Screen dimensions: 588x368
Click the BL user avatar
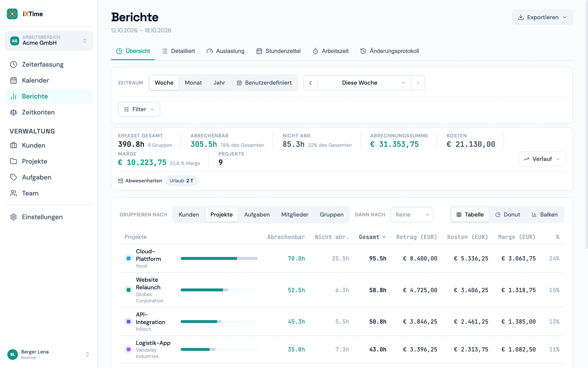13,354
